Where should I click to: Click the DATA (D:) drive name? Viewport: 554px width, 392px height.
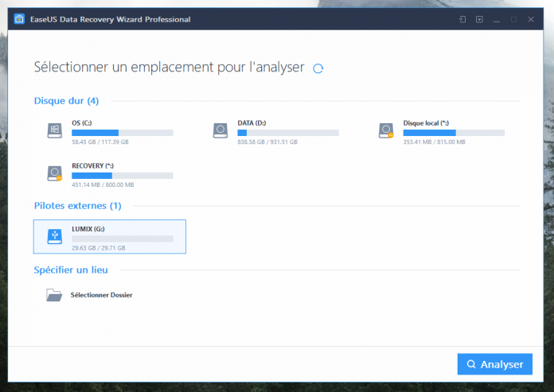pos(252,123)
